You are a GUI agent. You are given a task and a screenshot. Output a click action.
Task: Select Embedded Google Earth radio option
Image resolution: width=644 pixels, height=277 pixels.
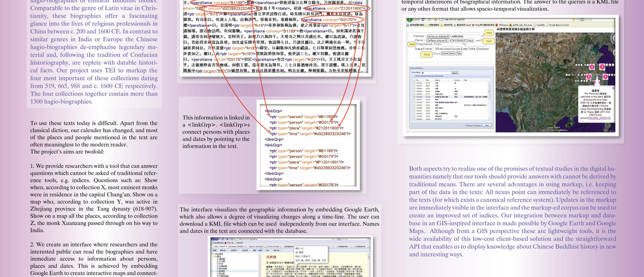point(436,49)
